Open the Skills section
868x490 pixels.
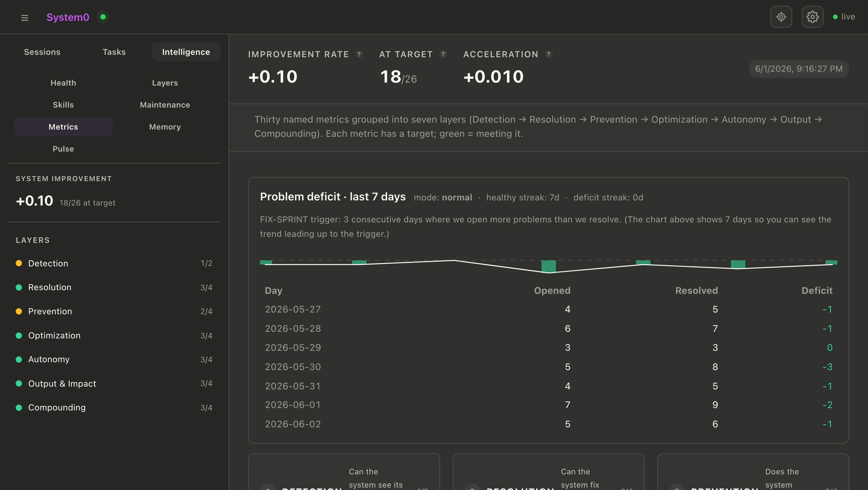click(x=63, y=105)
